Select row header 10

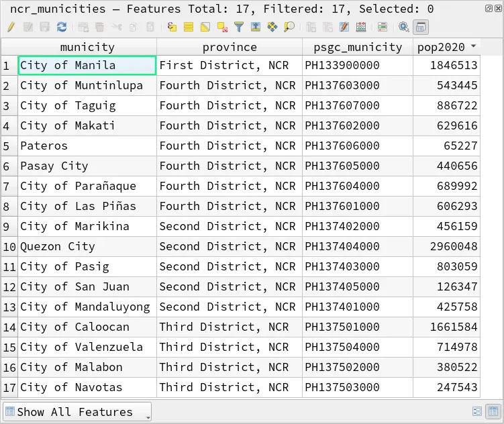pyautogui.click(x=9, y=247)
